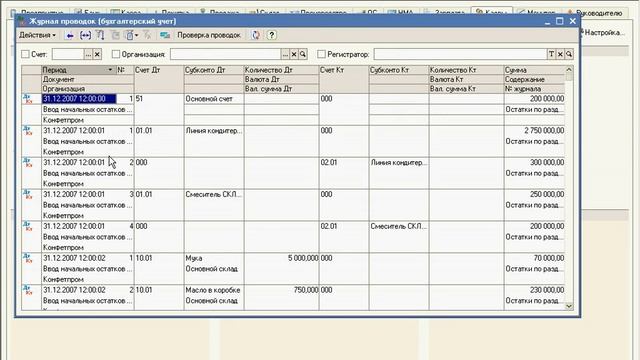This screenshot has width=640, height=360.
Task: Click Dt/Kt row icon for Мука entry
Action: [28, 258]
